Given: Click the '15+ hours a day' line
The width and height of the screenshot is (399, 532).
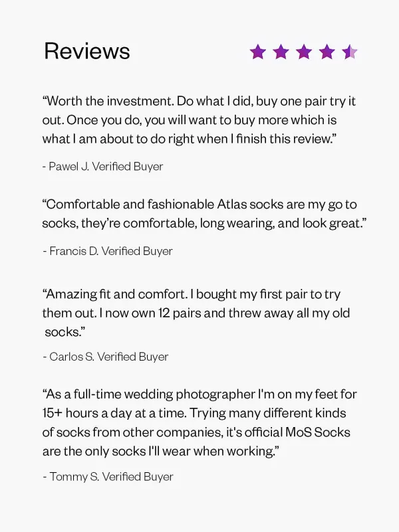Looking at the screenshot, I should point(194,413).
